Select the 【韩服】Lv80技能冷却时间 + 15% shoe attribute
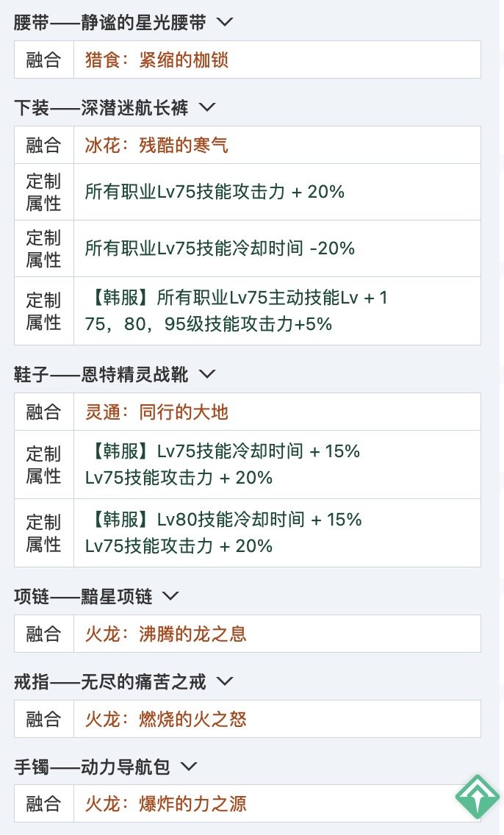Viewport: 504px width, 835px height. pyautogui.click(x=223, y=519)
